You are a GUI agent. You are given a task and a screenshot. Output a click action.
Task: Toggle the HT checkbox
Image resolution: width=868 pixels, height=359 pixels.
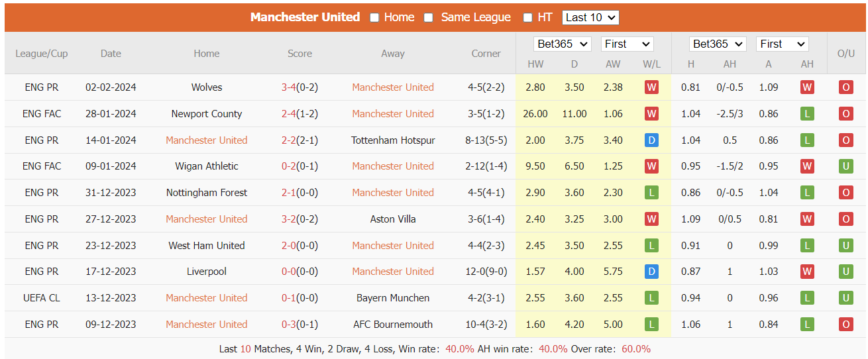pyautogui.click(x=527, y=18)
